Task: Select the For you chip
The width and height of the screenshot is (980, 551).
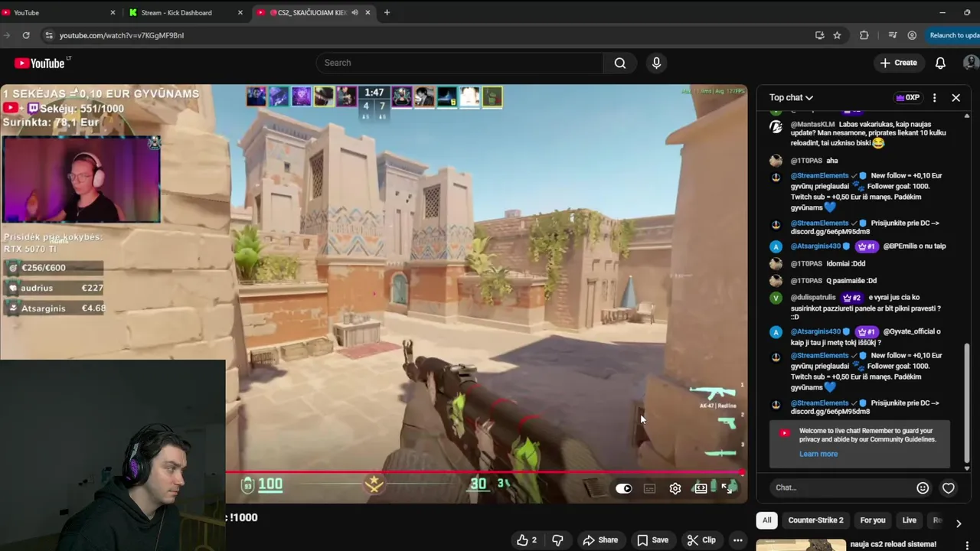Action: tap(872, 520)
